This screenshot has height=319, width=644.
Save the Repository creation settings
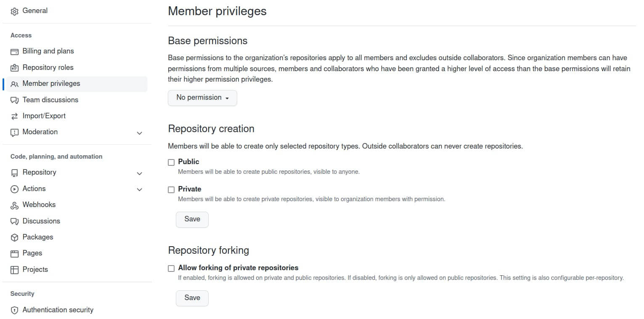point(192,219)
